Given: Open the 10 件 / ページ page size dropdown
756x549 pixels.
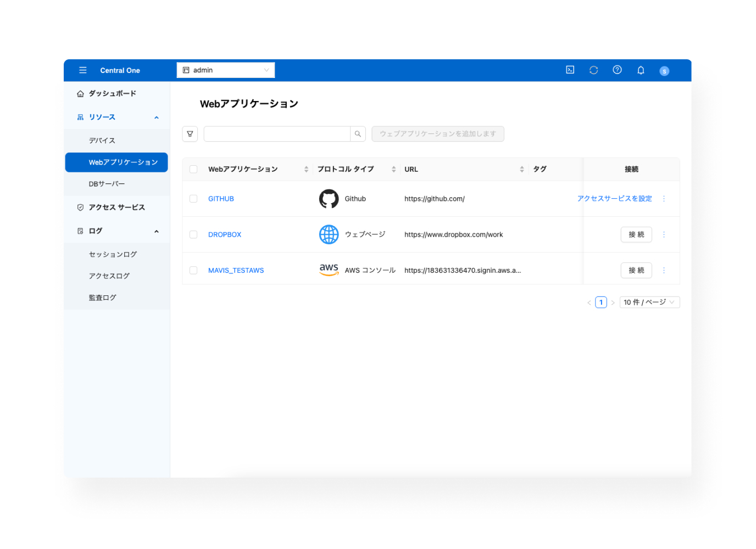Looking at the screenshot, I should click(649, 302).
